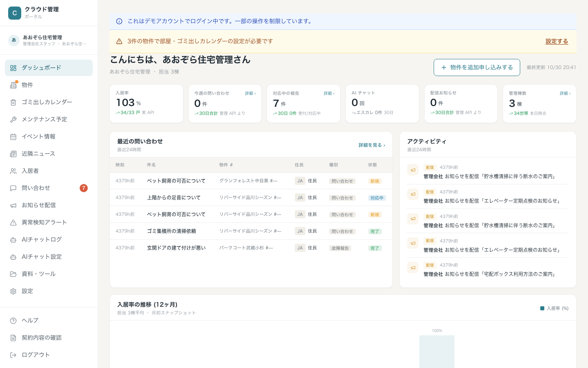Click the ダッシュボード grid icon in sidebar
This screenshot has width=588, height=368.
click(x=13, y=68)
